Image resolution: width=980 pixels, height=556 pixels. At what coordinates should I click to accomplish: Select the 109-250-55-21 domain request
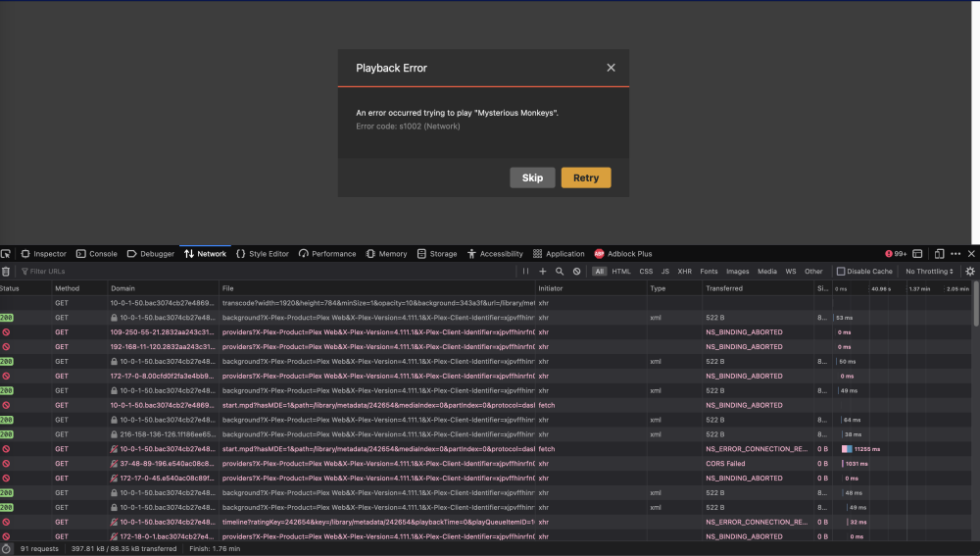486,332
